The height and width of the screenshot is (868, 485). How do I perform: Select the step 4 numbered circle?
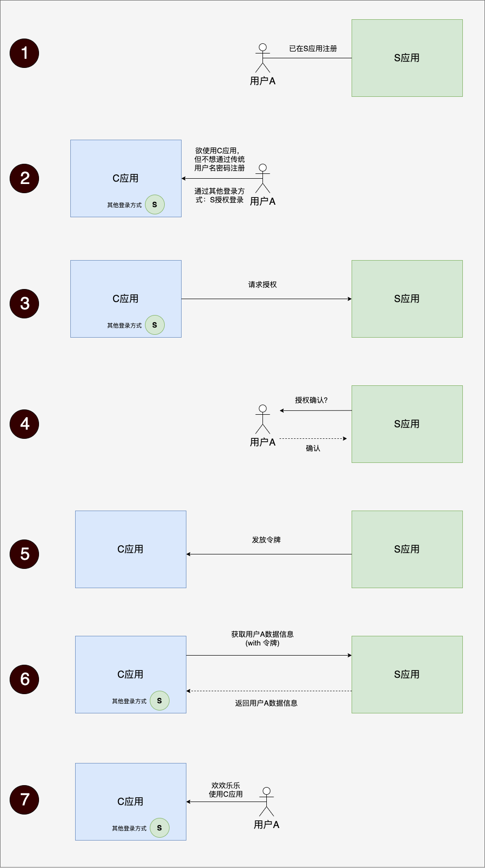click(24, 424)
